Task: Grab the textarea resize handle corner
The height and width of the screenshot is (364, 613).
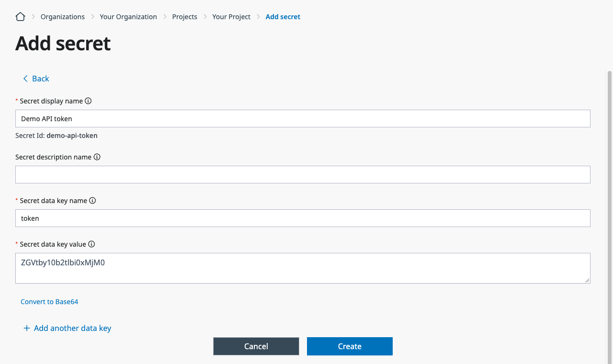Action: click(587, 280)
